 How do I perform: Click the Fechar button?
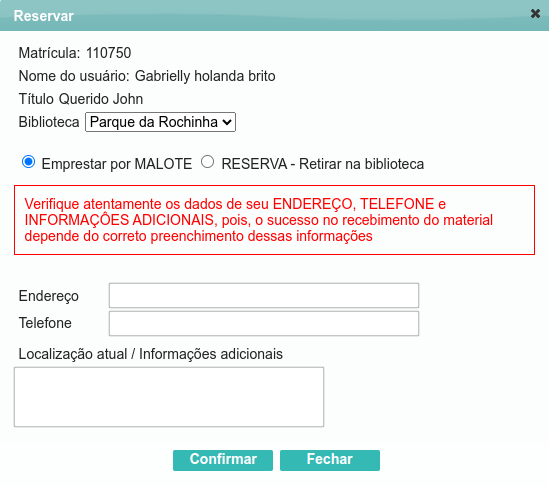click(330, 460)
